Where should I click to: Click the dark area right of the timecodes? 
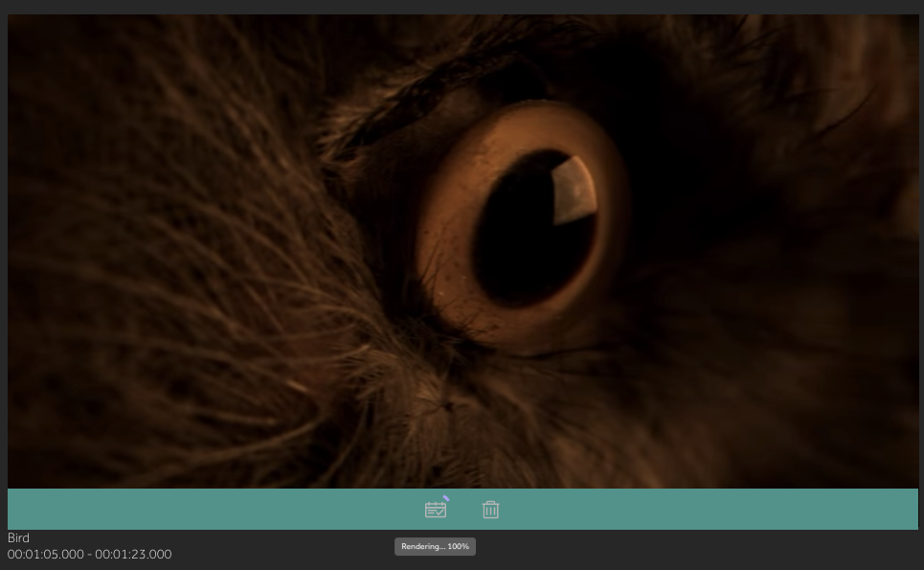287,555
